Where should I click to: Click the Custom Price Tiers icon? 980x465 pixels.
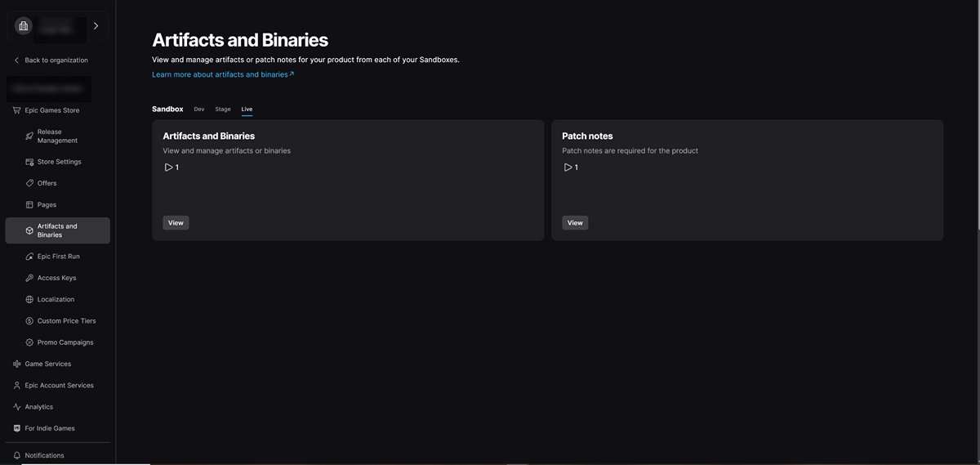click(x=29, y=321)
